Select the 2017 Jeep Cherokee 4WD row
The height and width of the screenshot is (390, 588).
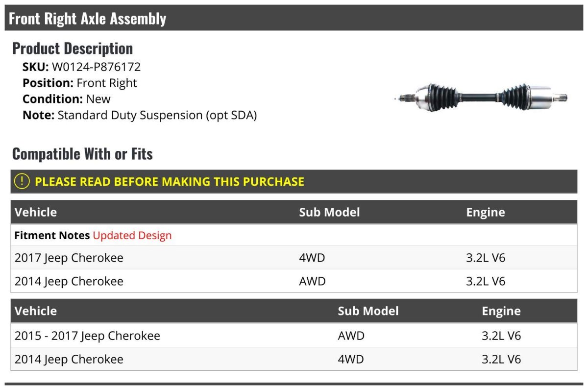294,258
